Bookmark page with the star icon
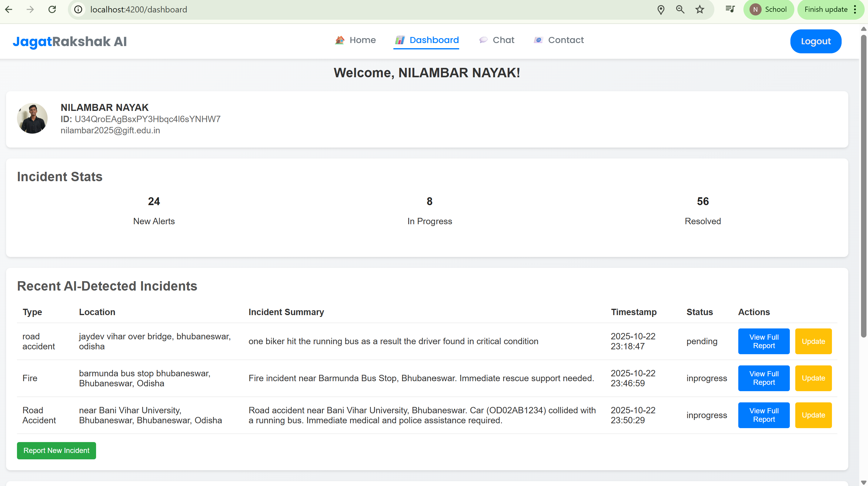The width and height of the screenshot is (868, 486). coord(700,9)
